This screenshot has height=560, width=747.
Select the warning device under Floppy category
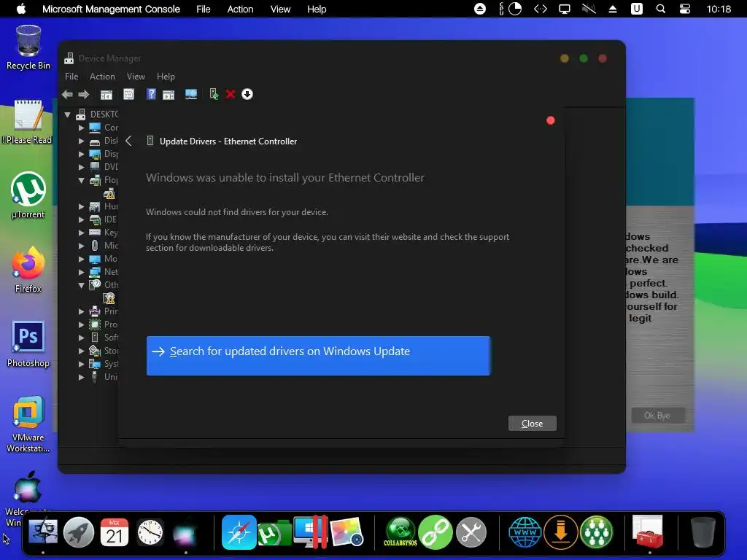click(109, 193)
